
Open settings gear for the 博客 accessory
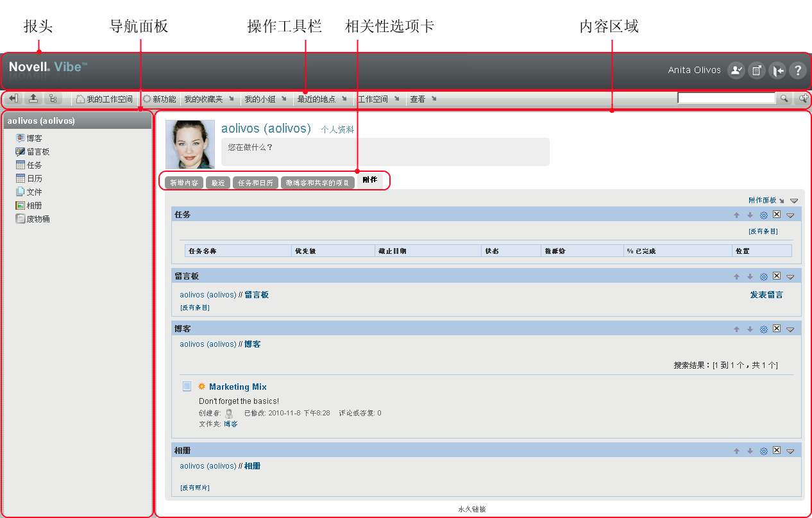[764, 330]
